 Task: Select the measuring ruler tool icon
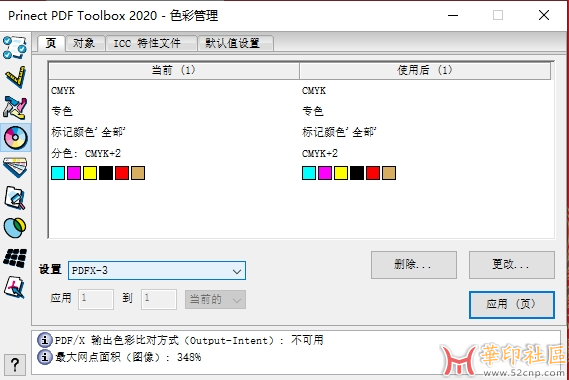coord(16,77)
